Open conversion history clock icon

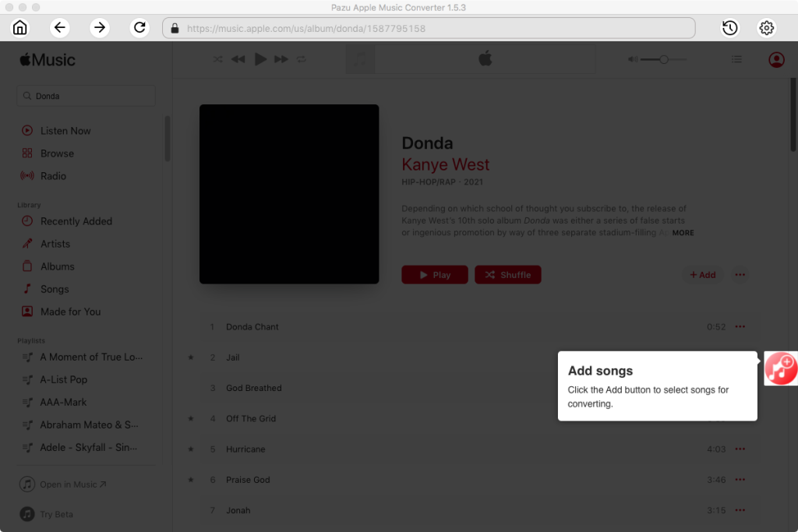(x=729, y=28)
